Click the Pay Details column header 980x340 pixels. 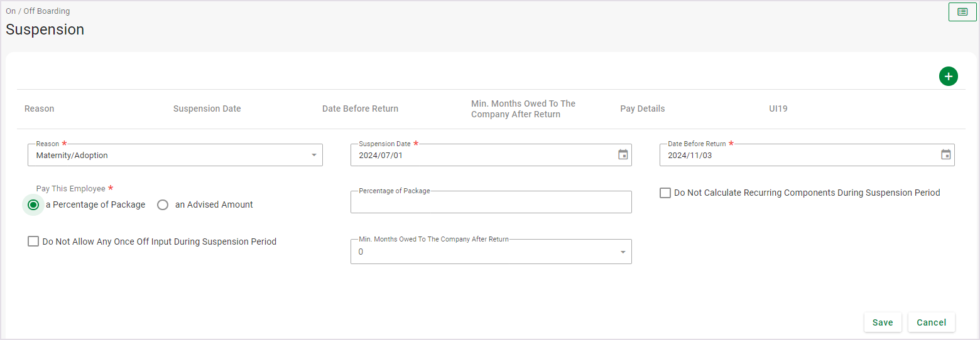(642, 109)
